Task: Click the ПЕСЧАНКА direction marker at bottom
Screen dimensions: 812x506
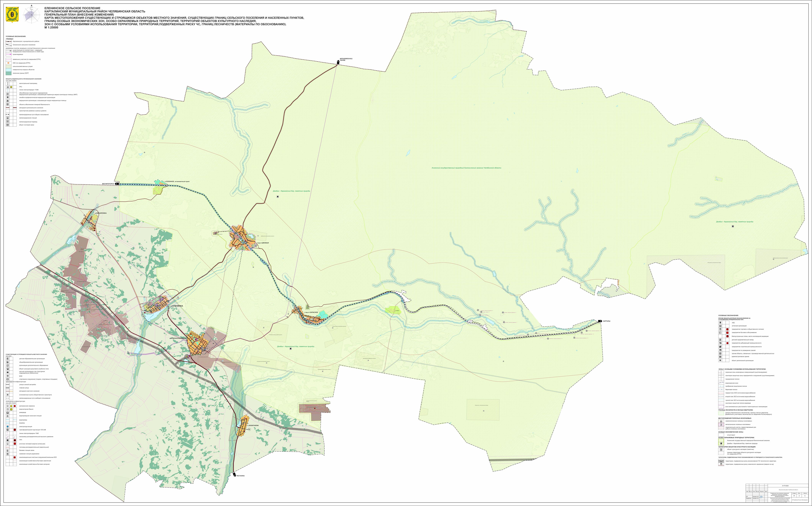Action: click(x=234, y=474)
